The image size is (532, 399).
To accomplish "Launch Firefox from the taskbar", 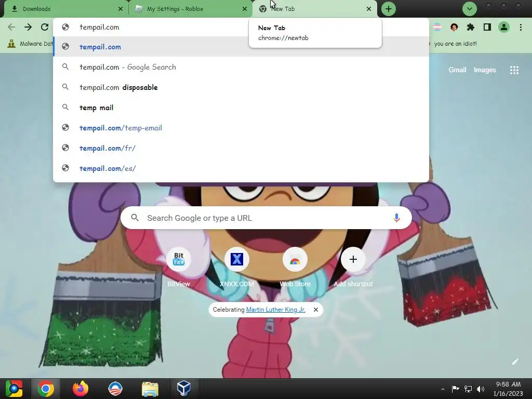I will tap(81, 389).
